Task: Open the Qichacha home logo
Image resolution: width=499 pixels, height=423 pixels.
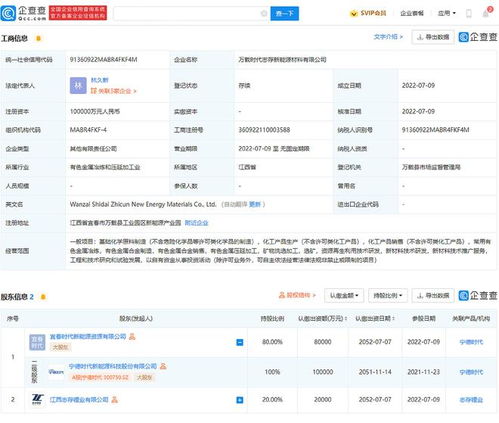Action: pos(23,13)
